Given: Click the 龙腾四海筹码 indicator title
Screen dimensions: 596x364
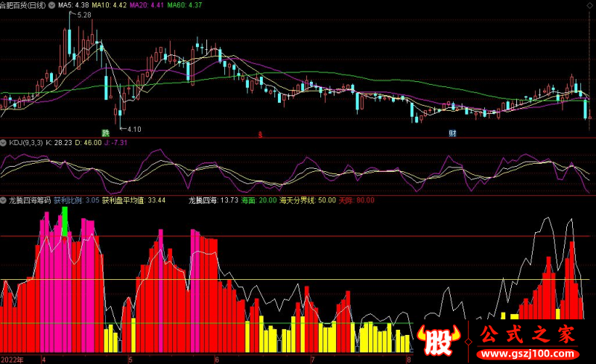Looking at the screenshot, I should [28, 200].
